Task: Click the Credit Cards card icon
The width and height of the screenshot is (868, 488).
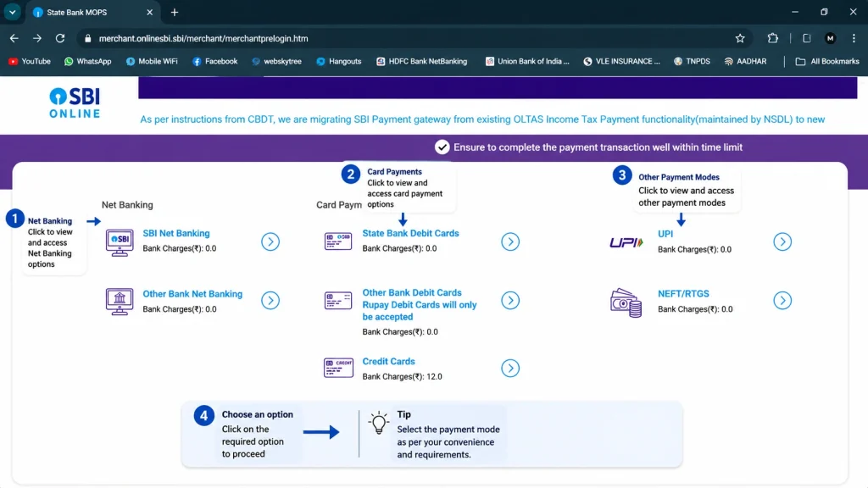Action: click(338, 368)
